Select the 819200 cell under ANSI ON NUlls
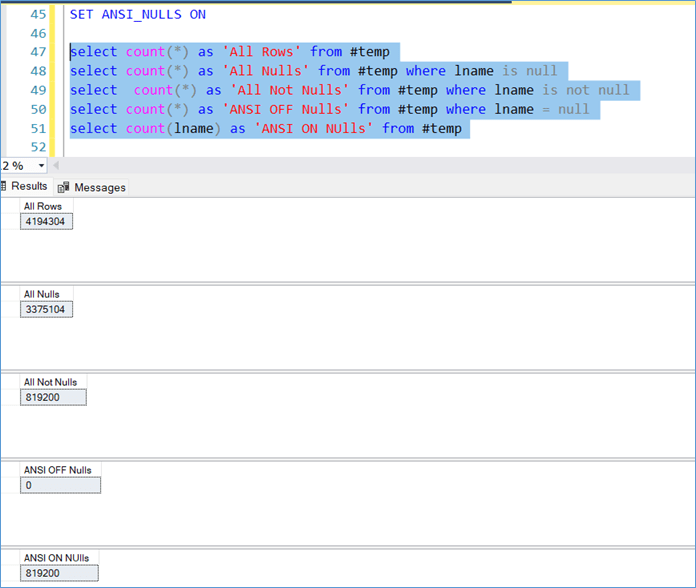Viewport: 696px width, 588px height. [x=59, y=573]
